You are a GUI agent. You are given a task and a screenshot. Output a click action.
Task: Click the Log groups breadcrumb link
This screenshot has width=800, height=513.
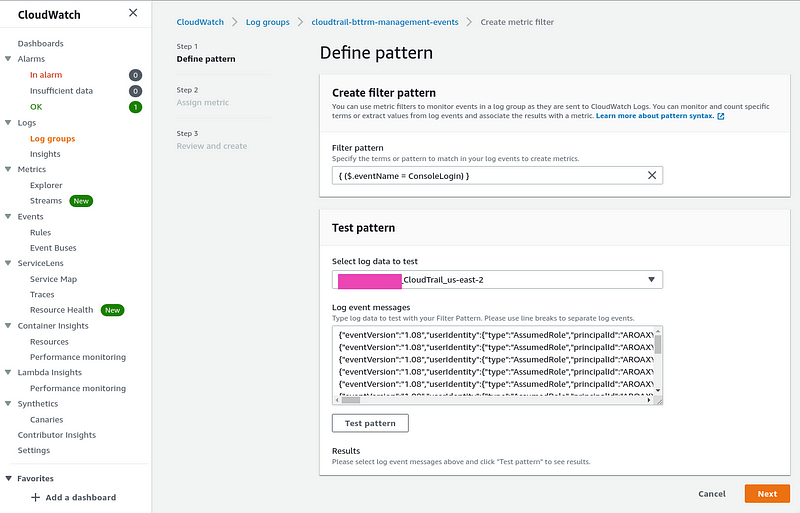[267, 22]
